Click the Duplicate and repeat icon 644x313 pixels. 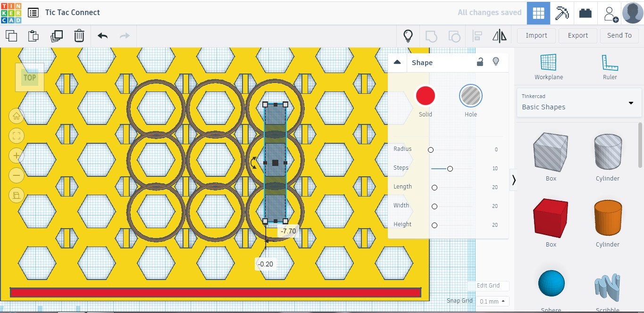(57, 36)
